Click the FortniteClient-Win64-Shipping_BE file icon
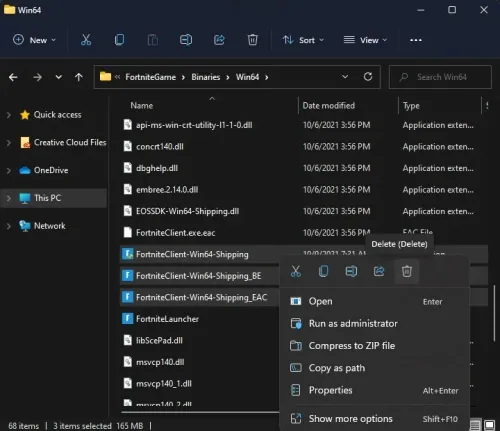Viewport: 500px width, 431px height. 127,276
